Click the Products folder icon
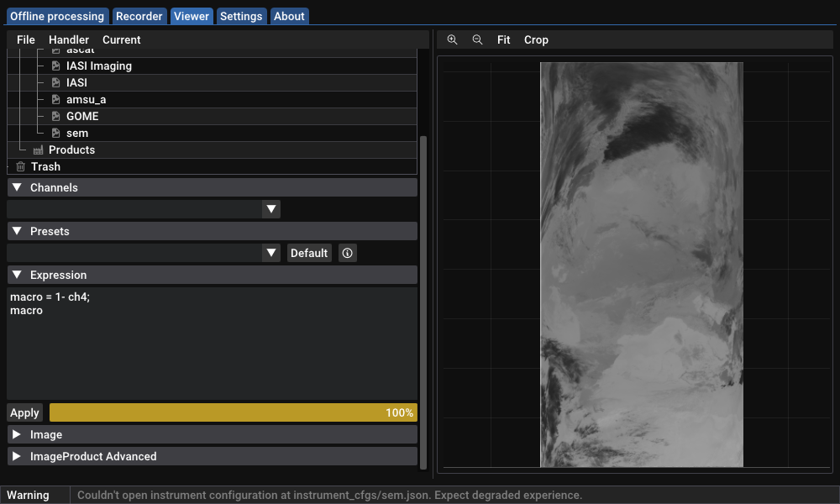Screen dimensions: 840x504 coord(38,150)
